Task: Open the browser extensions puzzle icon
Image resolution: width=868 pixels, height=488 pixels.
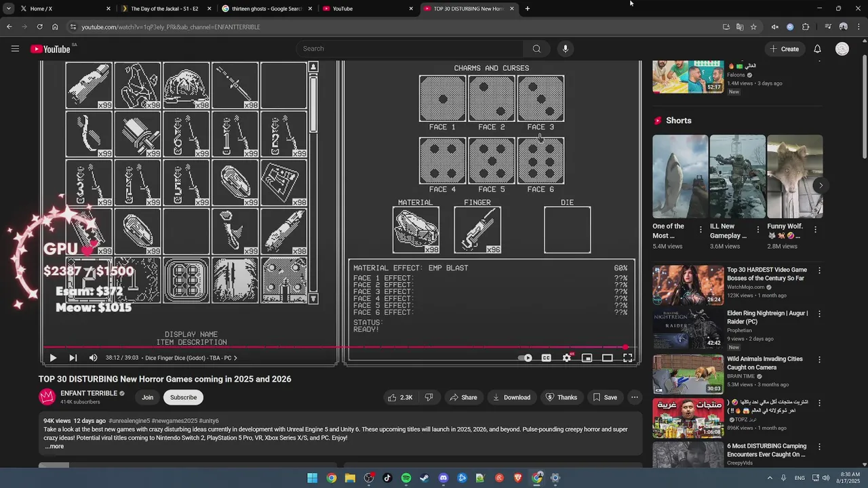Action: [x=806, y=27]
